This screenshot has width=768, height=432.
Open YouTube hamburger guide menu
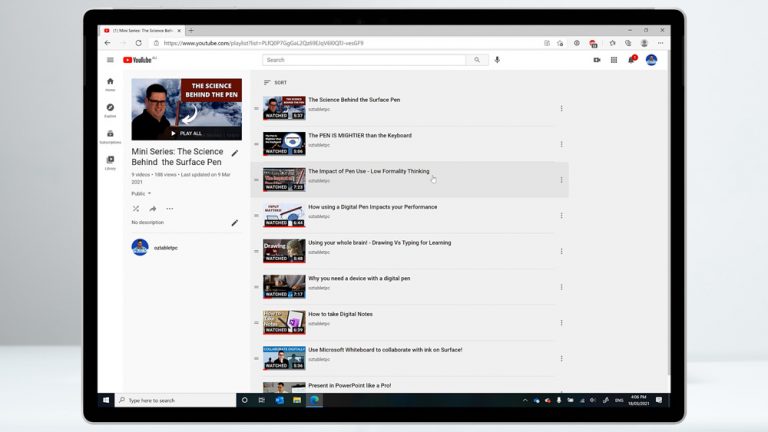[x=110, y=60]
